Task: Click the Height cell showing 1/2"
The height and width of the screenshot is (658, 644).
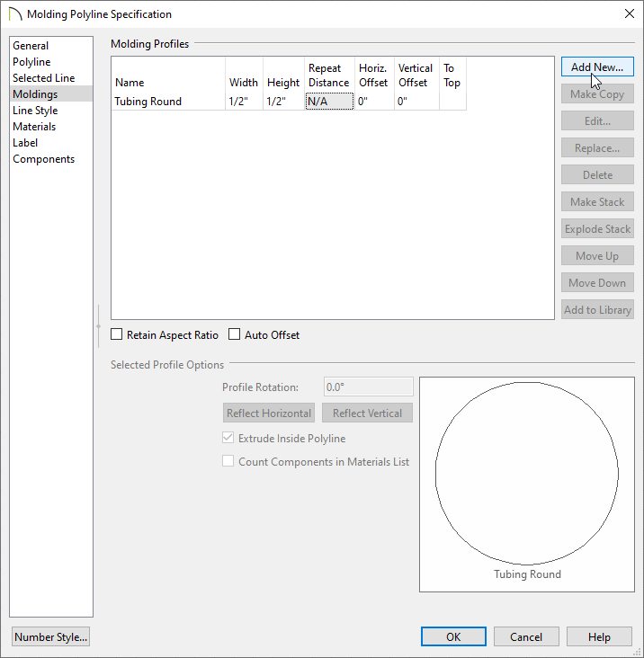Action: coord(284,102)
